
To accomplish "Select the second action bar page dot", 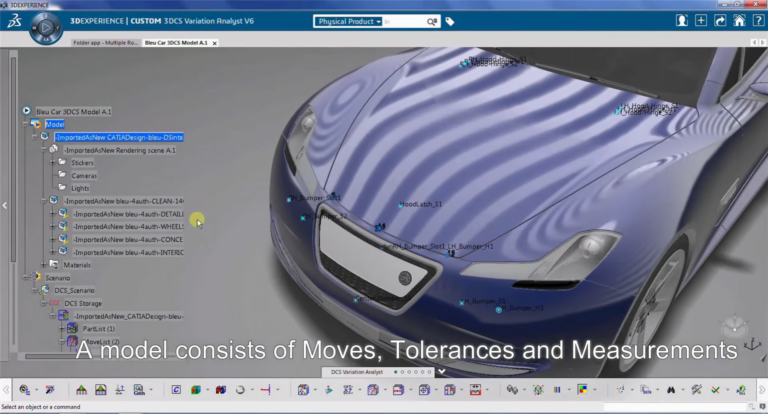I will click(x=403, y=372).
